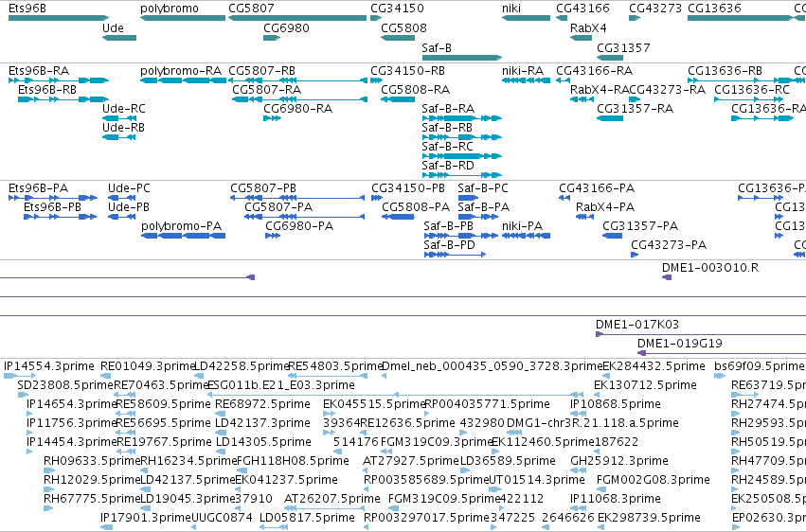Select the CG43166 gene

coord(562,18)
